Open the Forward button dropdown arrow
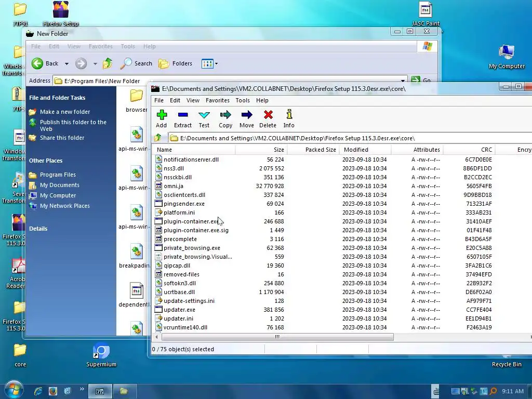This screenshot has height=399, width=532. click(x=95, y=64)
